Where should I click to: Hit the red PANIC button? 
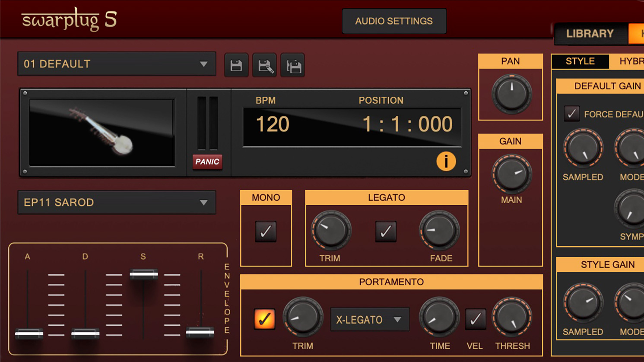pyautogui.click(x=207, y=162)
